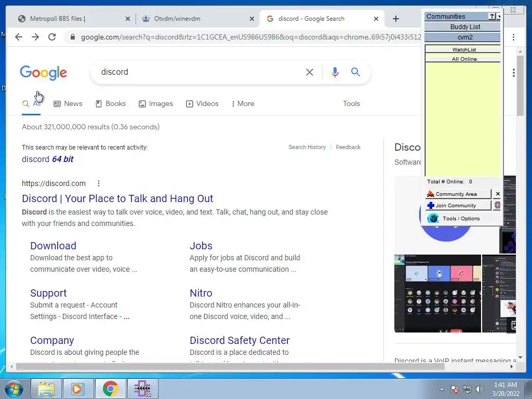Select the All results tab
Viewport: 532px width, 399px height.
31,104
